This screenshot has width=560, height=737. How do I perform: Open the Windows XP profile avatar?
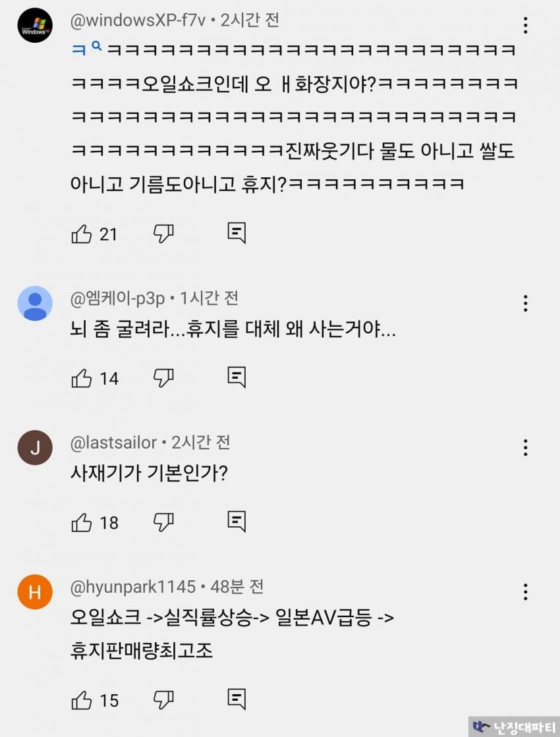point(35,26)
